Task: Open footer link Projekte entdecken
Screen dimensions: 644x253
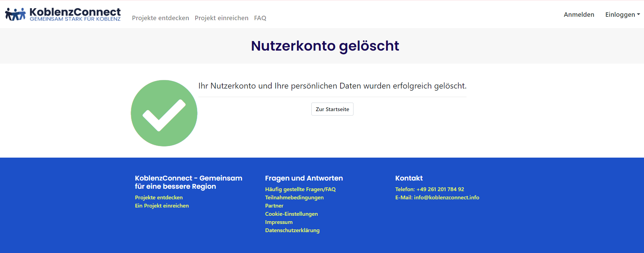Action: pos(159,198)
